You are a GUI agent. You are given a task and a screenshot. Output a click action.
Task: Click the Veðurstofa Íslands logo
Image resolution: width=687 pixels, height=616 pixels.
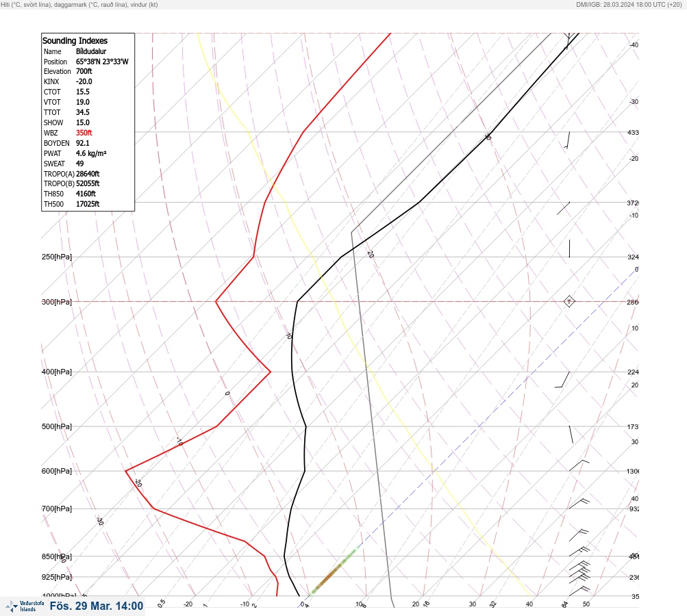25,606
